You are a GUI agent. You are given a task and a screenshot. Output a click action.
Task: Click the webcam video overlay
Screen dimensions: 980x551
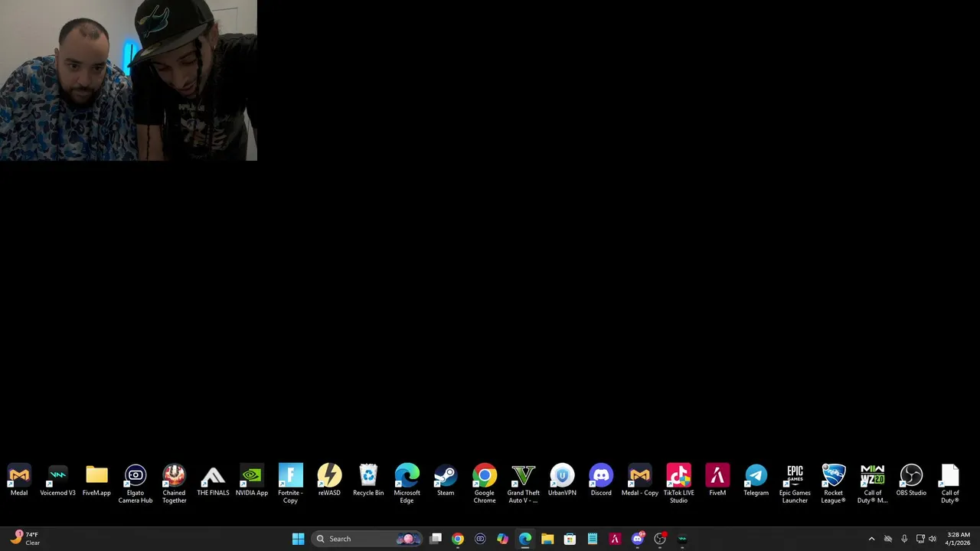point(129,80)
